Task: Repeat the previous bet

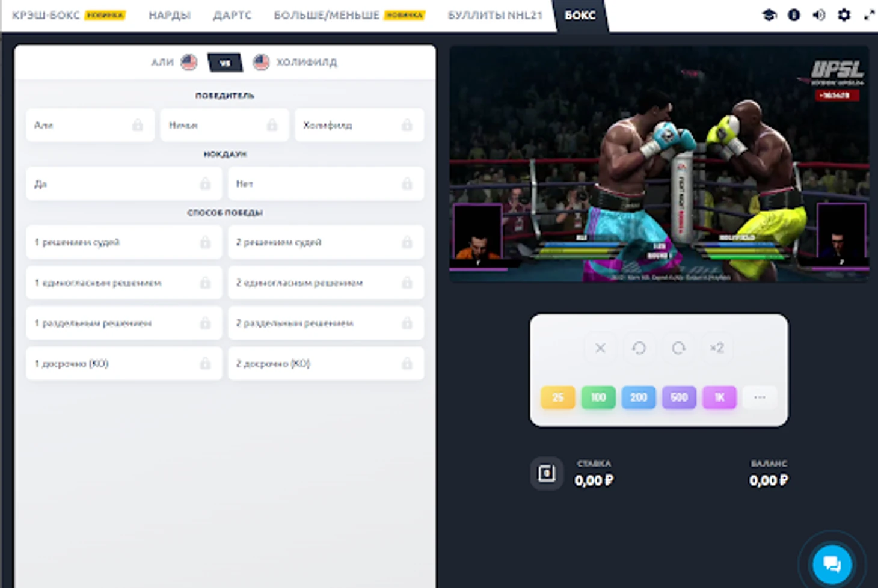Action: [x=678, y=348]
